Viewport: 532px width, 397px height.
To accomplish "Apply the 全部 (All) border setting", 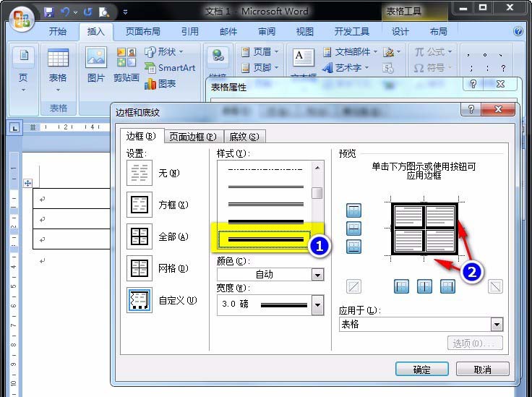I will 139,237.
